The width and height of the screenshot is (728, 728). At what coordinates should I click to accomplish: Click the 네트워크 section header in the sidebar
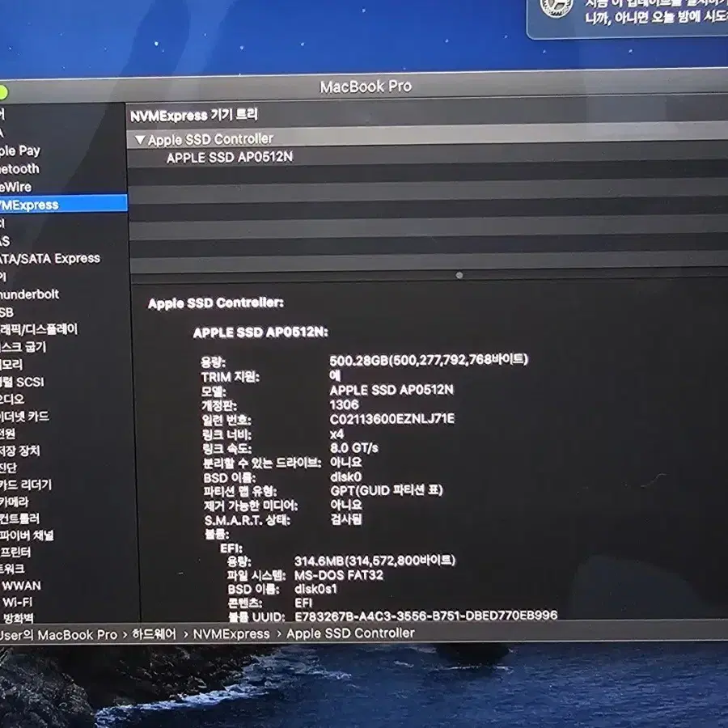coord(12,569)
